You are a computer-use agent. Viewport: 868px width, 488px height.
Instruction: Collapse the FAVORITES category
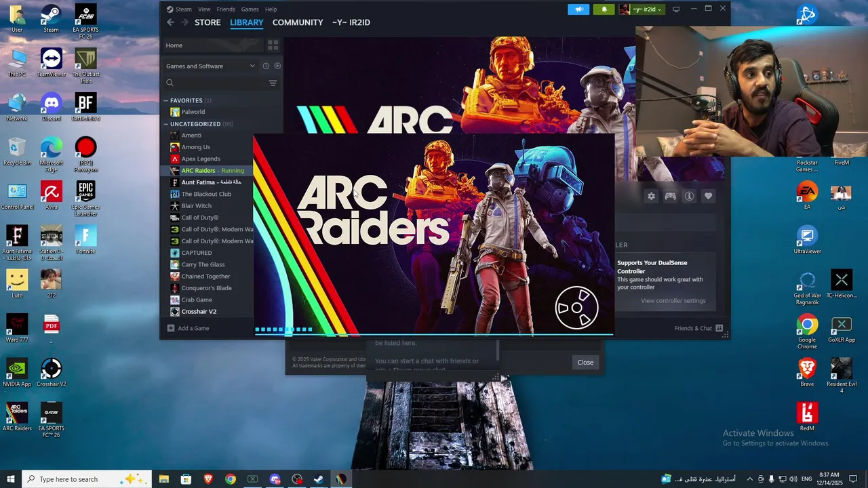point(166,100)
